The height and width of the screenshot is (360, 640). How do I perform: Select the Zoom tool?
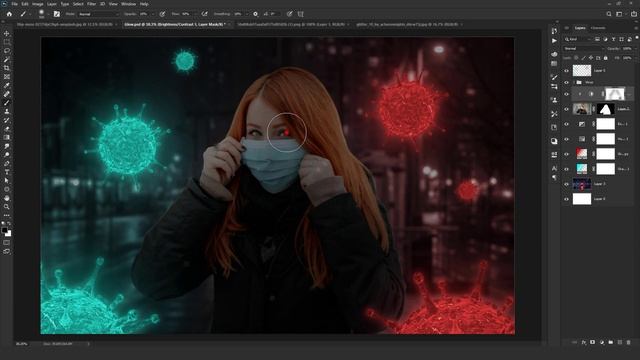[7, 207]
